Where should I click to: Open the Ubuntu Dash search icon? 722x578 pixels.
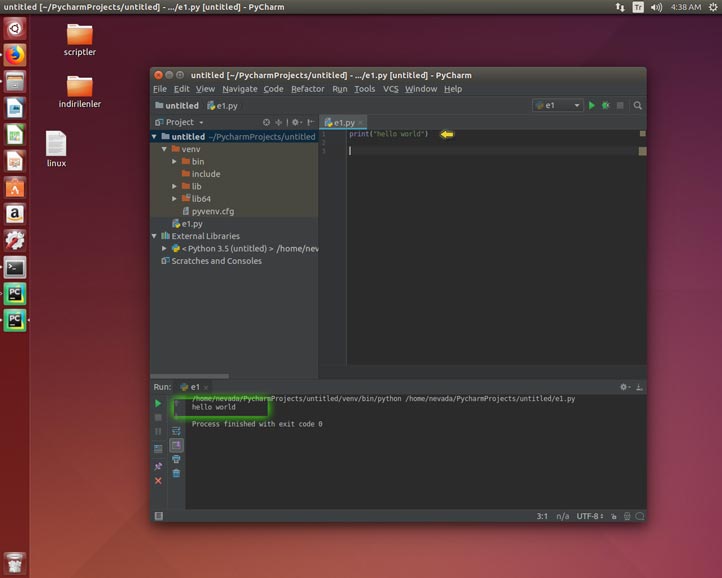click(x=15, y=29)
